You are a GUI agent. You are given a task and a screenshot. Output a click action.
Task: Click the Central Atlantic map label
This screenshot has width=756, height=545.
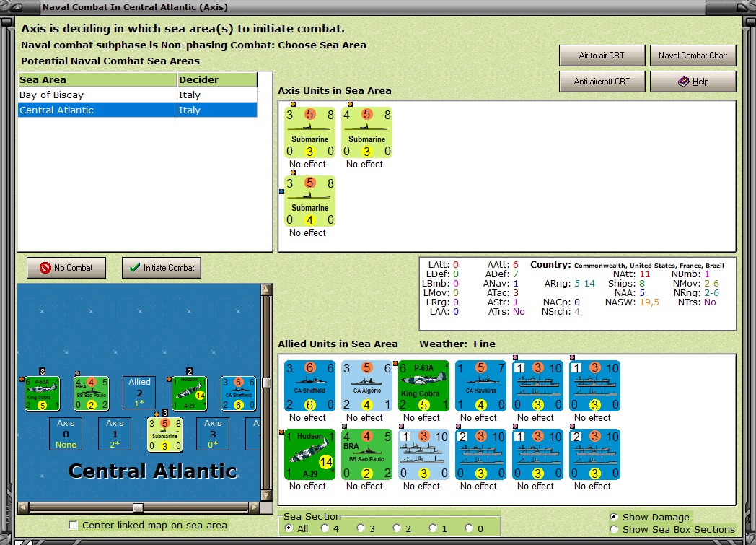click(152, 471)
